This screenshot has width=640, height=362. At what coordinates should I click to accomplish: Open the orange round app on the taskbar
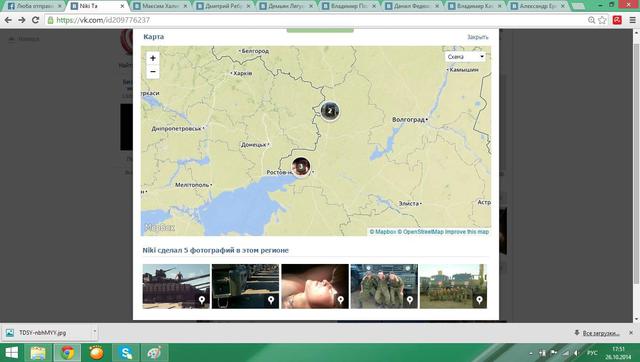tap(96, 353)
